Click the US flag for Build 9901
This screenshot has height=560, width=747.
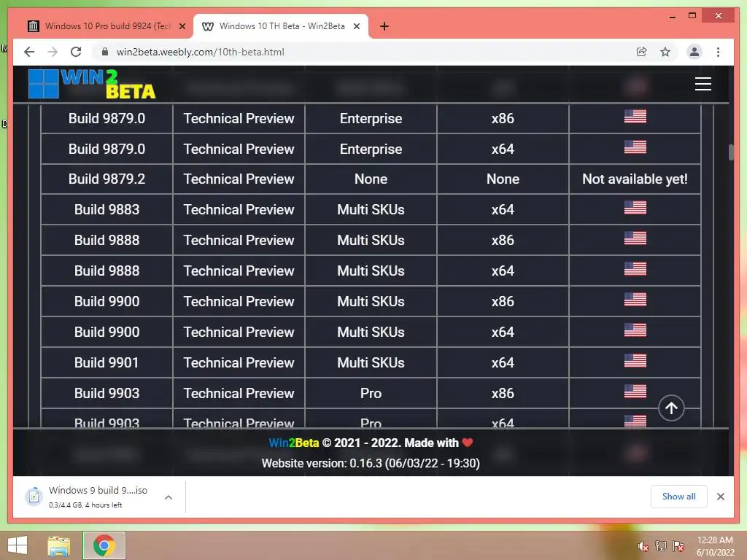pyautogui.click(x=635, y=360)
